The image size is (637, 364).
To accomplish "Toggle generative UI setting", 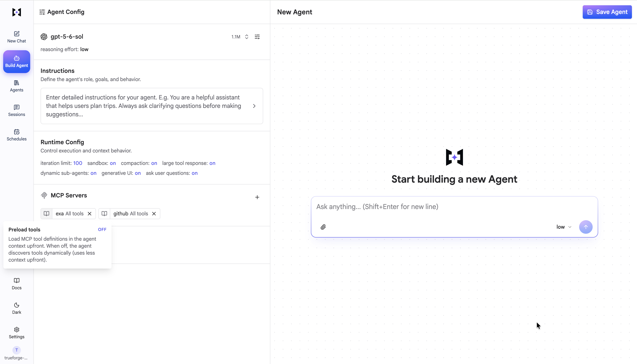I will (138, 173).
